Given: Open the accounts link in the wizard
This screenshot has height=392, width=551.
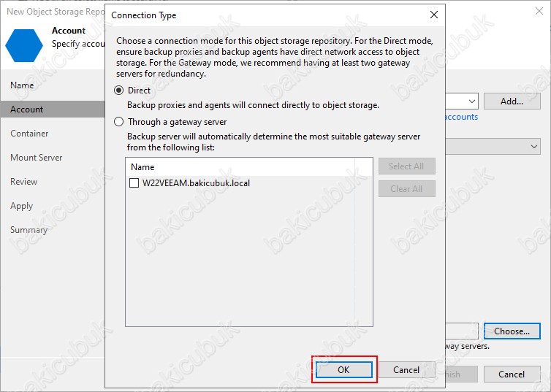Looking at the screenshot, I should (461, 117).
